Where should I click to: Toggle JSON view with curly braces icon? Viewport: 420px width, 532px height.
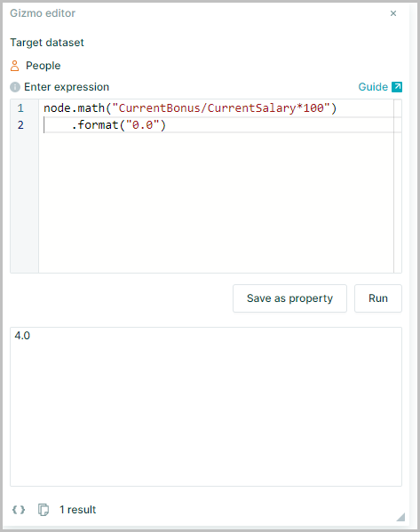19,510
